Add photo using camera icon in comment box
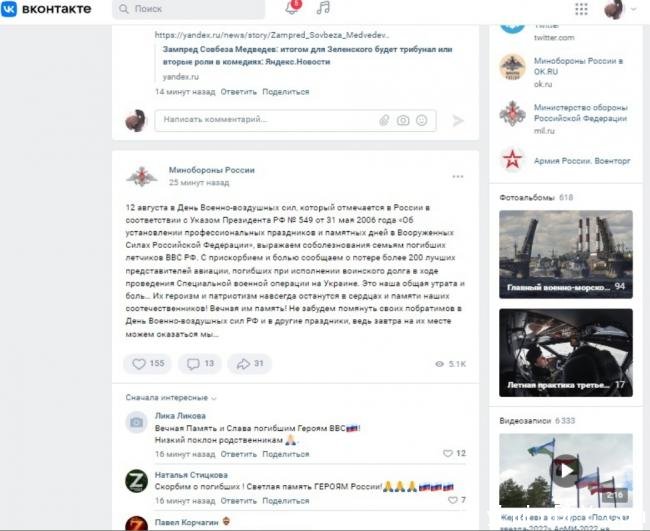 tap(403, 120)
